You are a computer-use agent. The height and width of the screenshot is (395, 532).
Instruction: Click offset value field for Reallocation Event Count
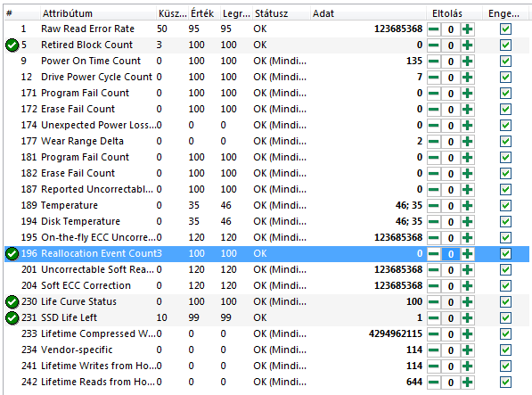click(451, 254)
